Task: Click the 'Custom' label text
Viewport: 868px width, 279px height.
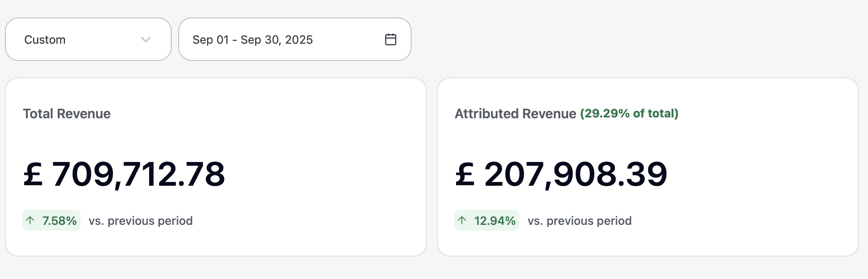Action: [x=45, y=40]
